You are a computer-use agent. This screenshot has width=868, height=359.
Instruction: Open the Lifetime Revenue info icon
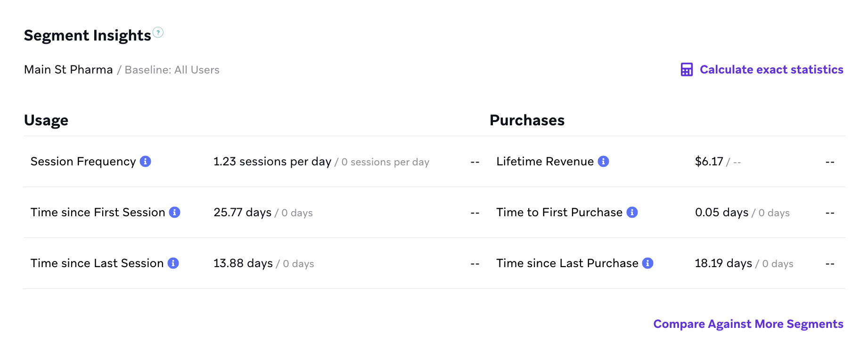[x=604, y=162]
